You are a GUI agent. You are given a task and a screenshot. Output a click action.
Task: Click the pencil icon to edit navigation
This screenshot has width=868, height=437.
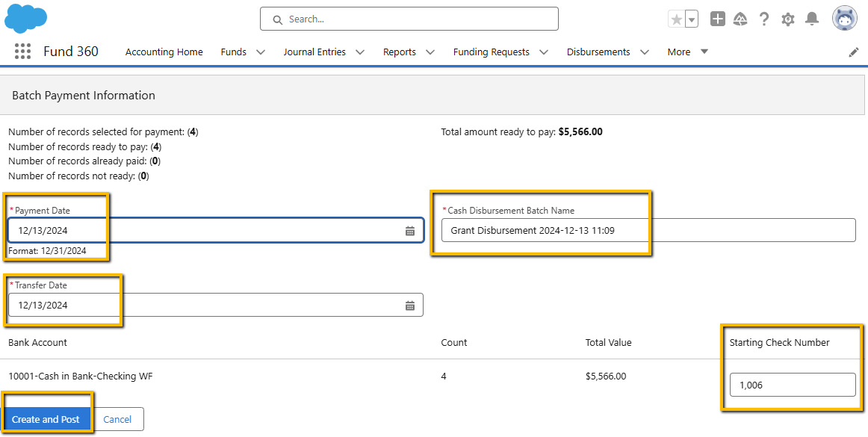point(854,52)
